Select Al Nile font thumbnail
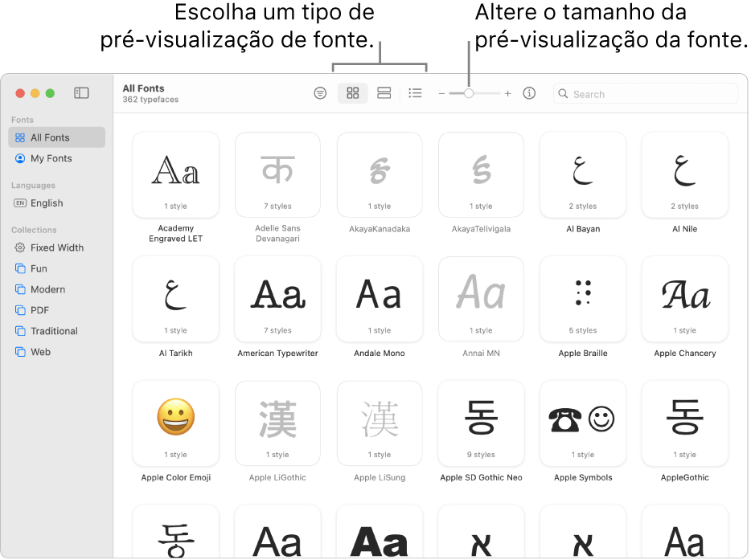This screenshot has height=560, width=751. tap(684, 175)
